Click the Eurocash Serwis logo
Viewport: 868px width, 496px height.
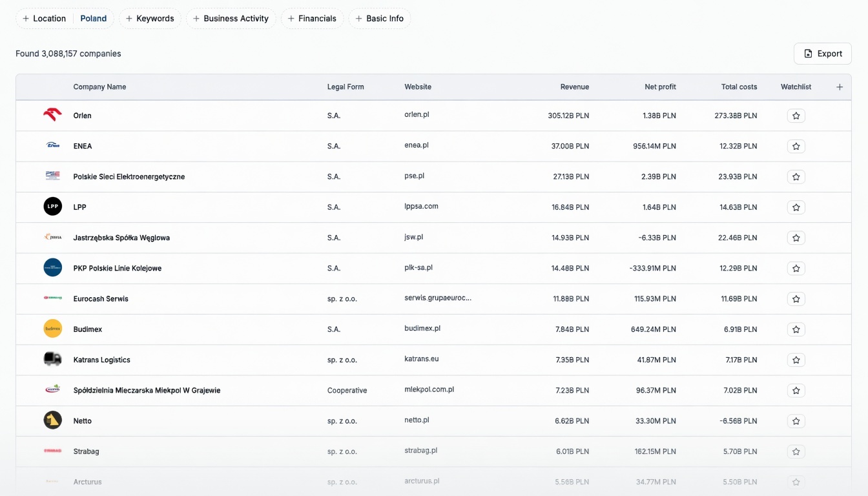click(52, 298)
